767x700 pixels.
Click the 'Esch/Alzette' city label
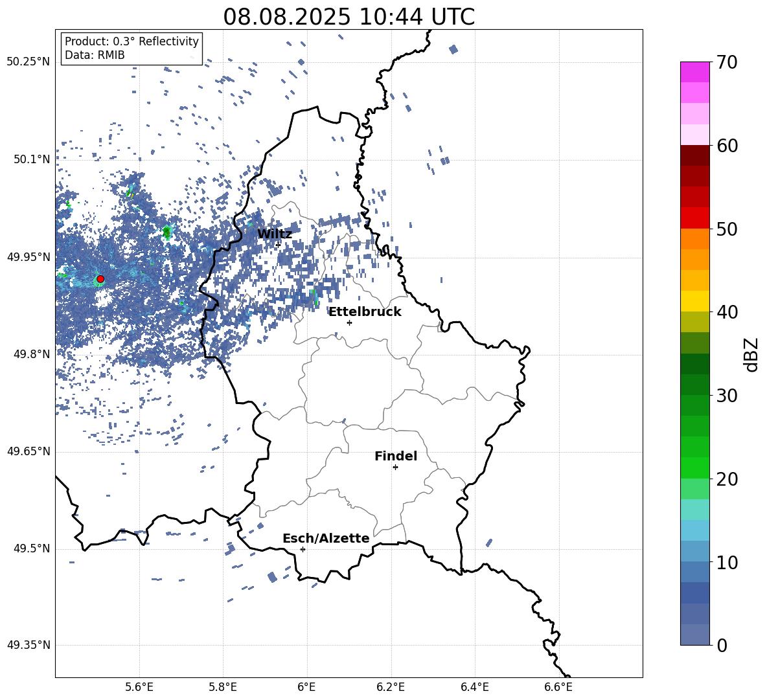326,538
